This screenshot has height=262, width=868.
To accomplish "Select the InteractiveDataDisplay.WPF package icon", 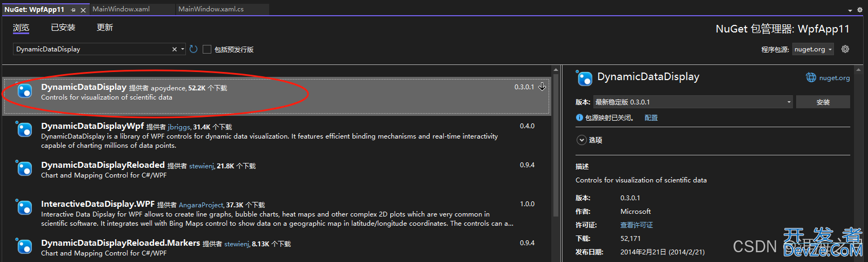I will tap(24, 208).
